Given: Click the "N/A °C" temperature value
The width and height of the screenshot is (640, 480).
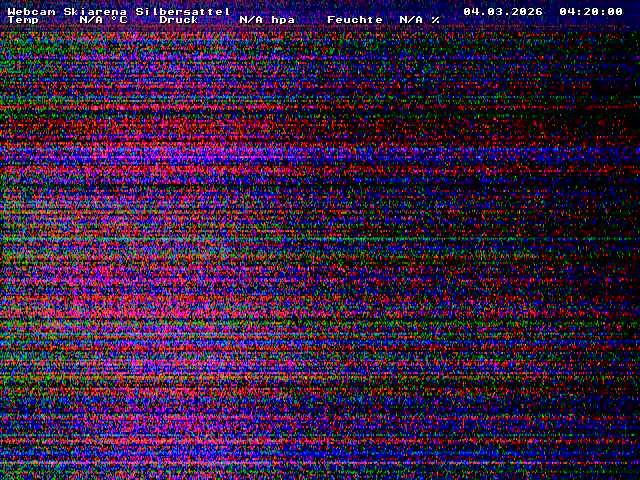Looking at the screenshot, I should [104, 20].
